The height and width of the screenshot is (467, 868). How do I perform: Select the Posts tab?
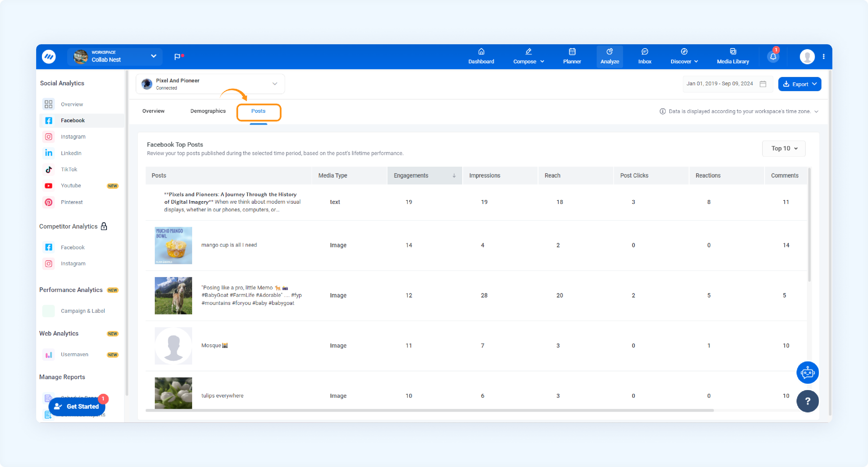click(258, 111)
